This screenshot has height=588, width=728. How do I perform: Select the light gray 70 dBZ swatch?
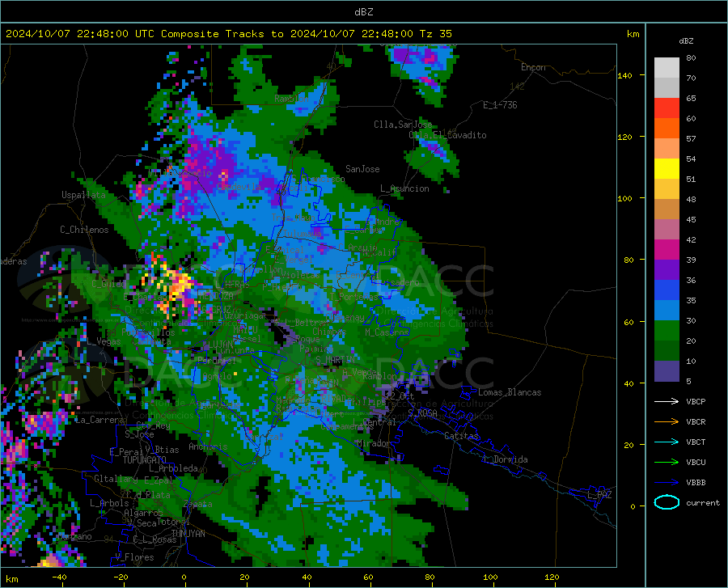[x=667, y=68]
